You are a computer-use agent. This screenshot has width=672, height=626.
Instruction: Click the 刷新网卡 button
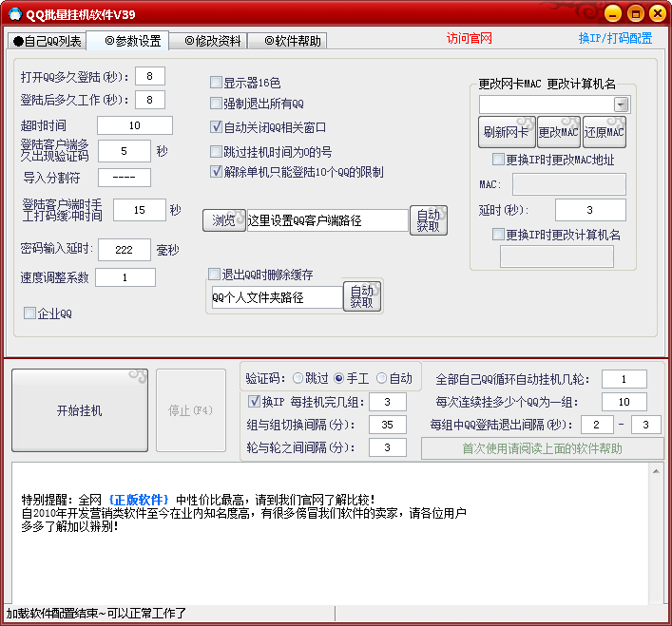click(x=507, y=132)
